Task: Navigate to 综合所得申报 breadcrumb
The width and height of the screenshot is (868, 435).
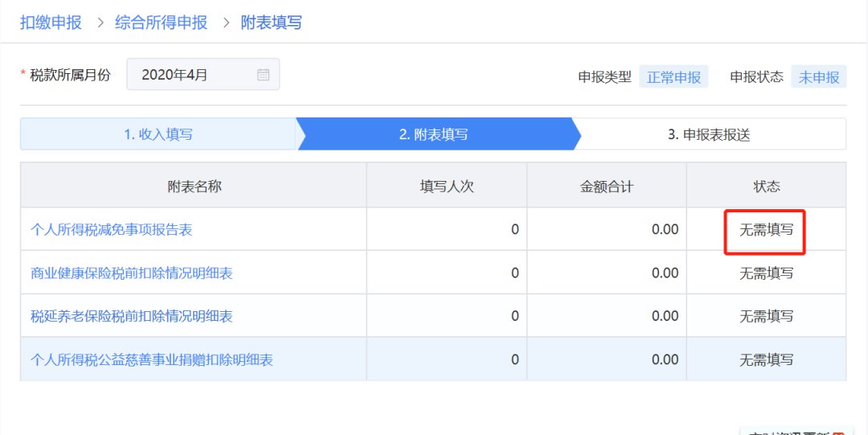Action: [x=161, y=23]
